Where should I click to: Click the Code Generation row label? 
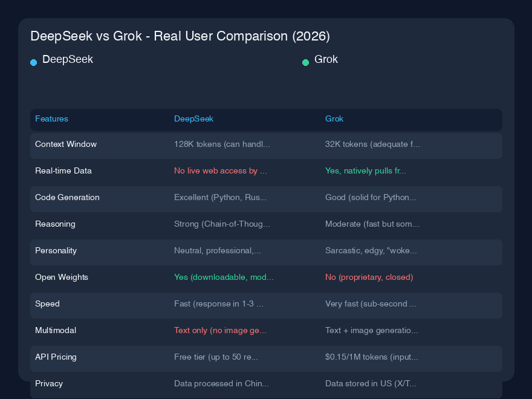67,198
